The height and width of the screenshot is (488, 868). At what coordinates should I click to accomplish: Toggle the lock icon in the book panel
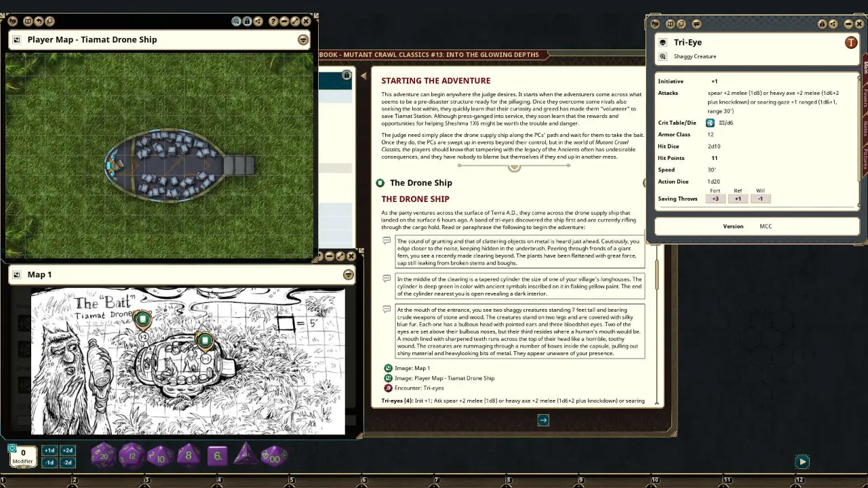coord(347,75)
